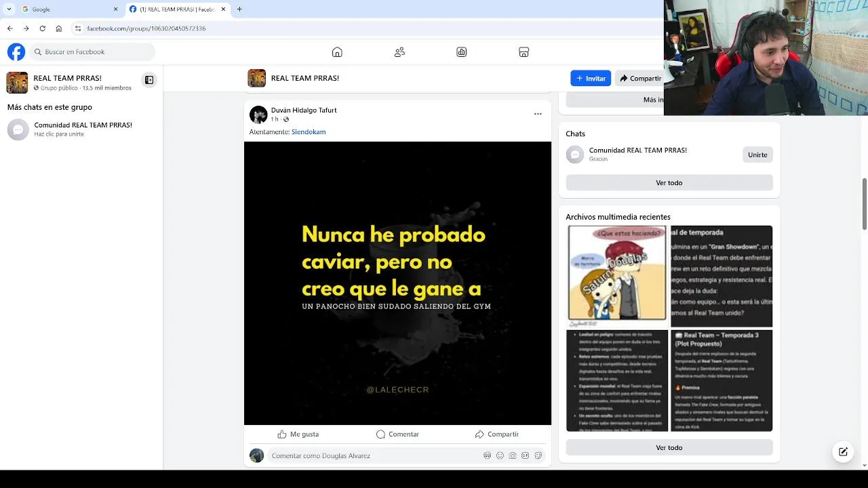Click the Compartir button in group header

(x=640, y=78)
